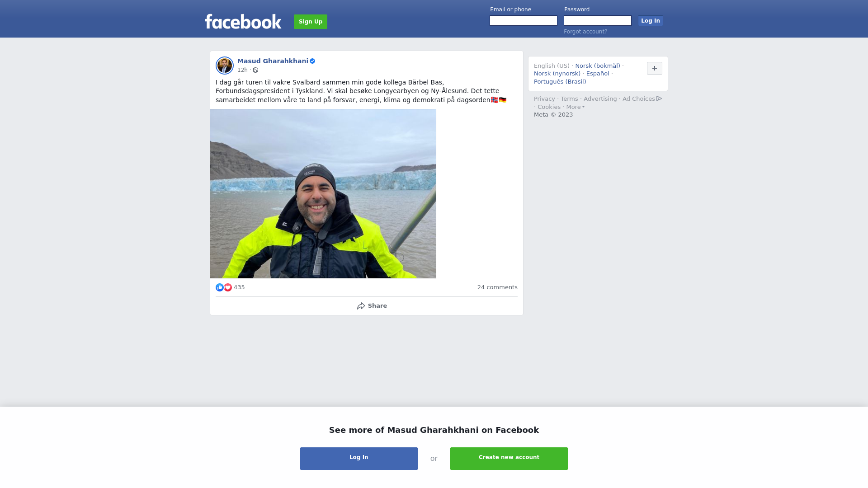Click the public globe privacy icon

255,70
